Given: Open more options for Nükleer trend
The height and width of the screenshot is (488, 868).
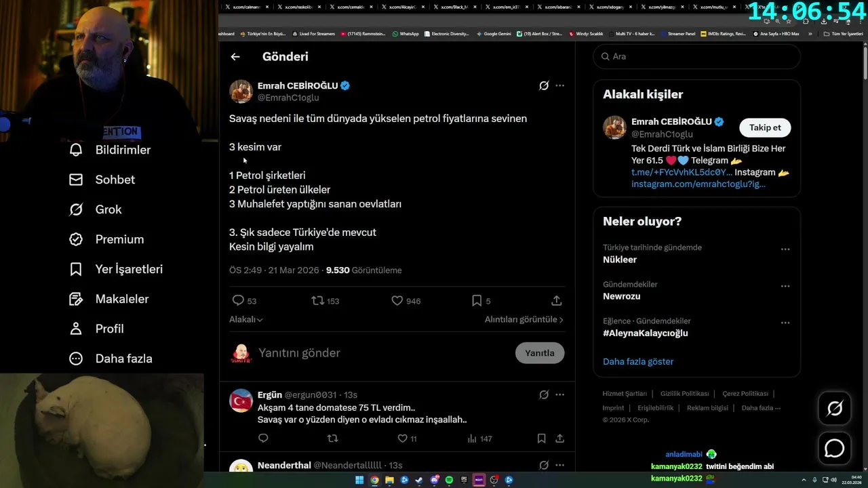Looking at the screenshot, I should click(x=785, y=249).
